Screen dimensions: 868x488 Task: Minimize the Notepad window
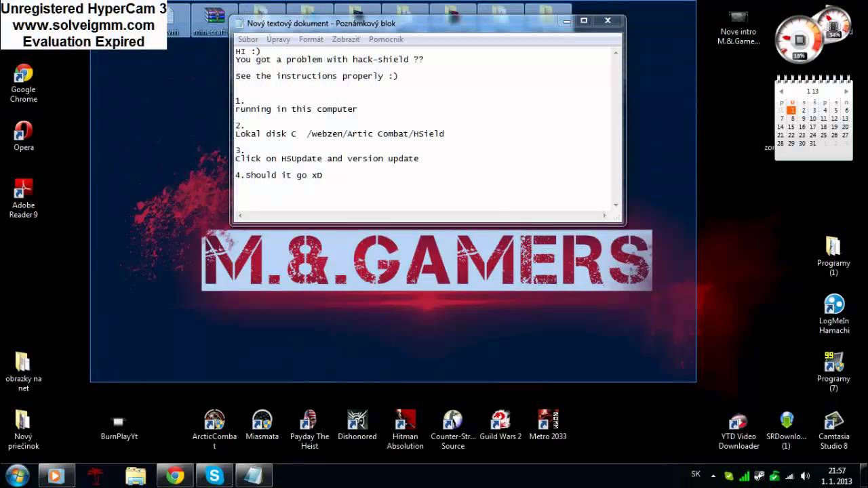coord(567,21)
